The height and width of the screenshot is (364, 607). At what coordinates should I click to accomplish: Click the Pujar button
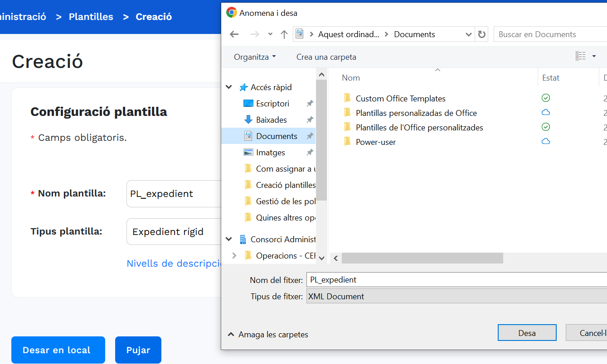pos(138,350)
